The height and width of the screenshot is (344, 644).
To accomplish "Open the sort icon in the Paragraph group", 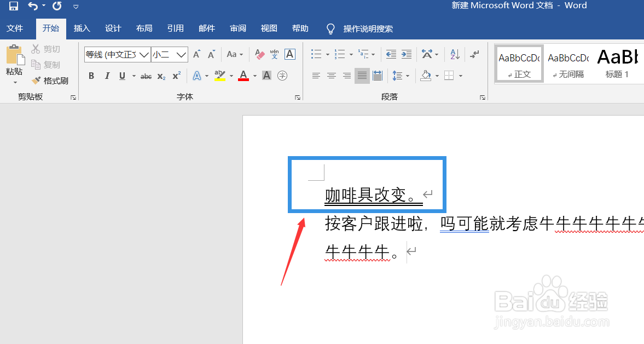I will pos(454,54).
